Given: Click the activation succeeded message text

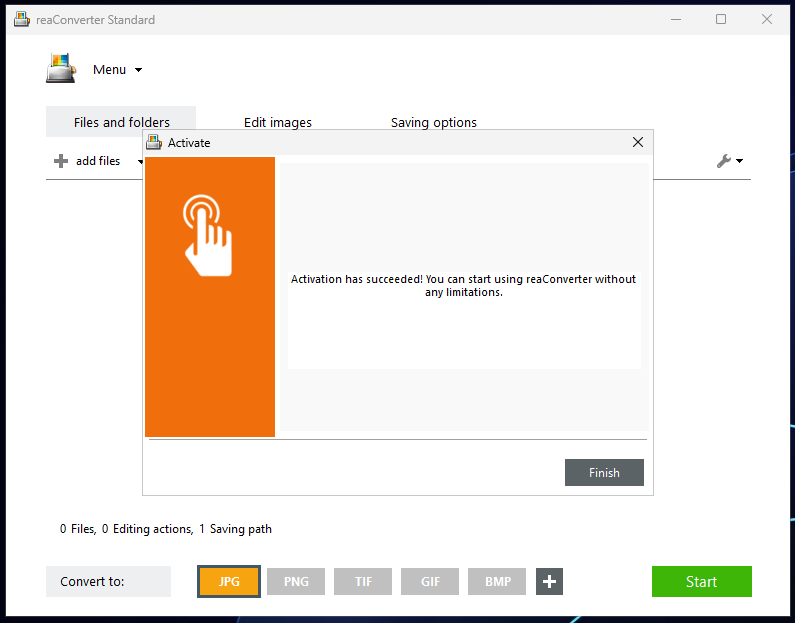Looking at the screenshot, I should point(463,285).
